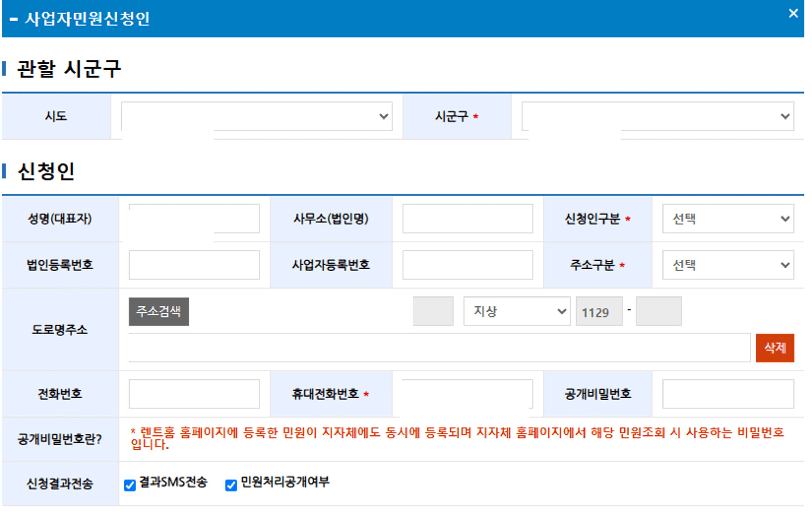This screenshot has width=812, height=515.
Task: Click the sub-number field after the dash
Action: (659, 311)
